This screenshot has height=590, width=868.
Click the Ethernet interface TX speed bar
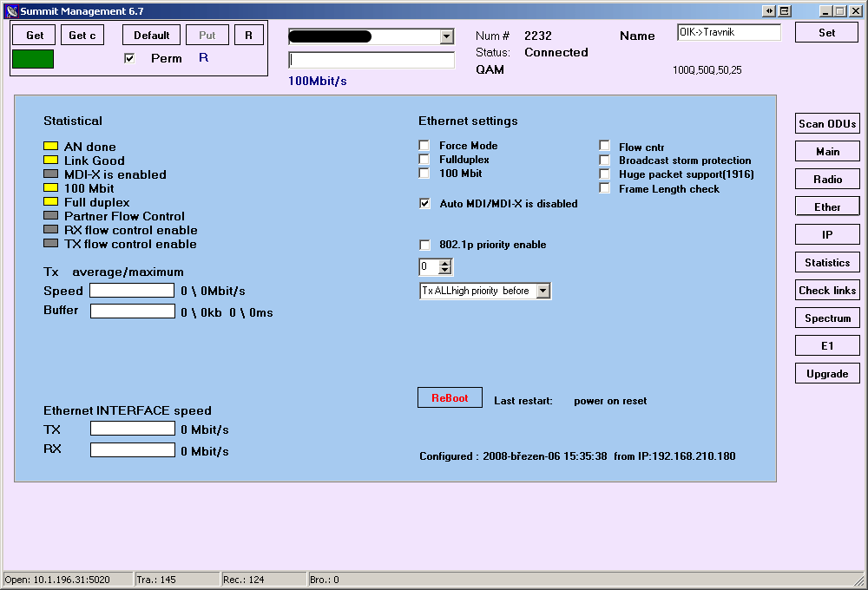click(133, 429)
